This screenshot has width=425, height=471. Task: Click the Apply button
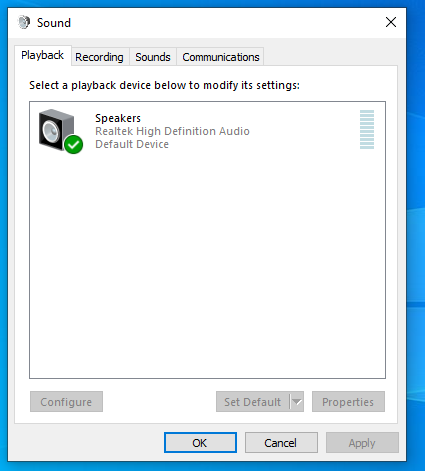362,443
